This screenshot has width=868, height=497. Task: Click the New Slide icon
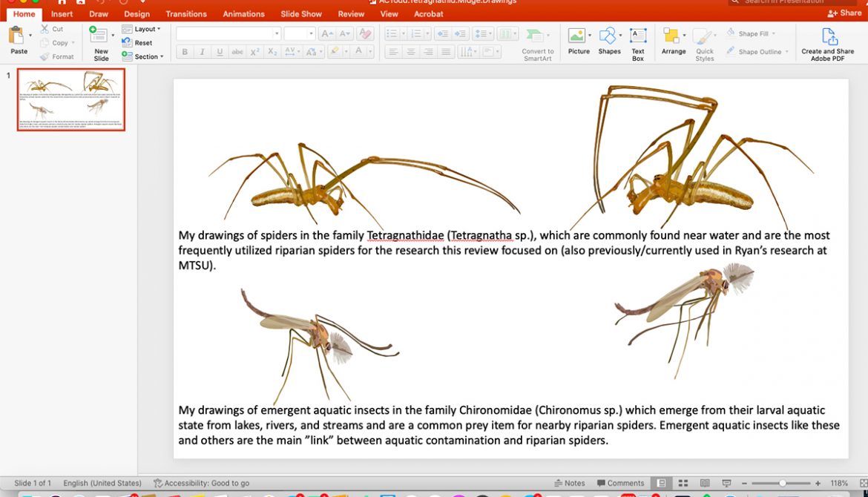99,35
